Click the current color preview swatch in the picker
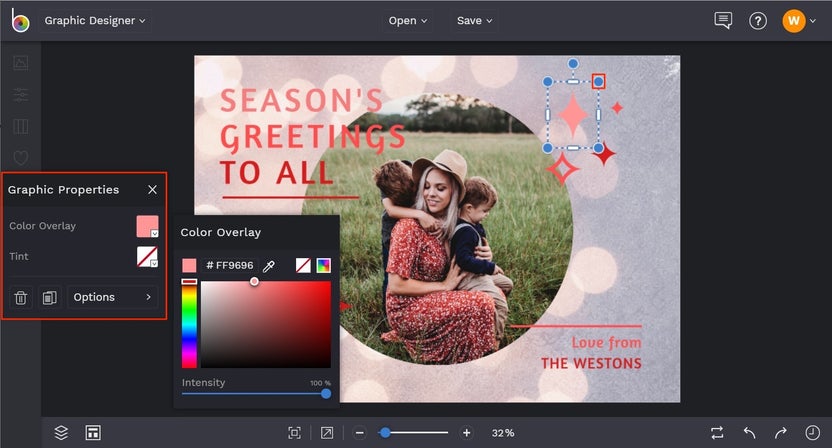832x448 pixels. pos(189,265)
